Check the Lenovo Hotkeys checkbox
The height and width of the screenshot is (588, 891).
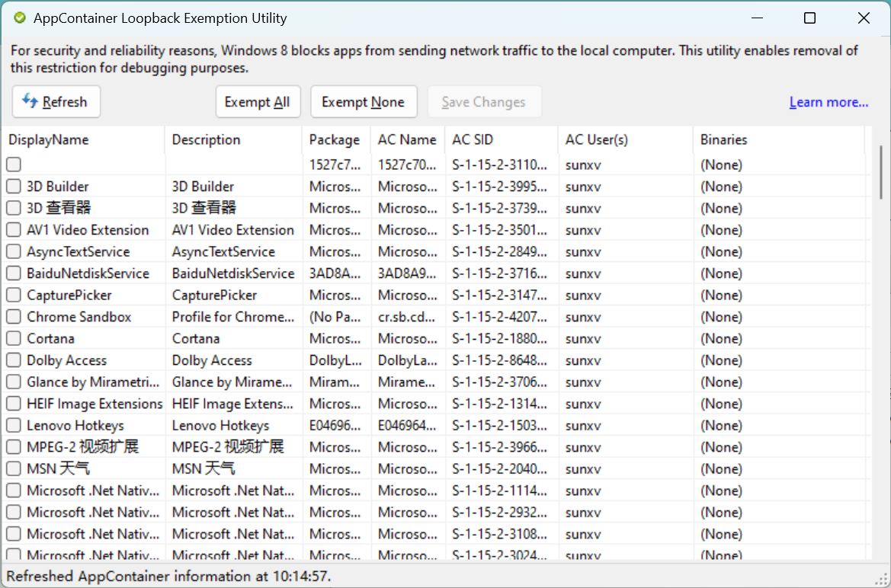click(14, 426)
